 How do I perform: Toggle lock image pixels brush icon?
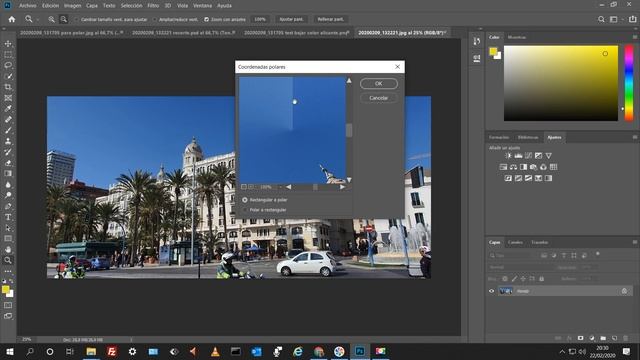point(514,279)
